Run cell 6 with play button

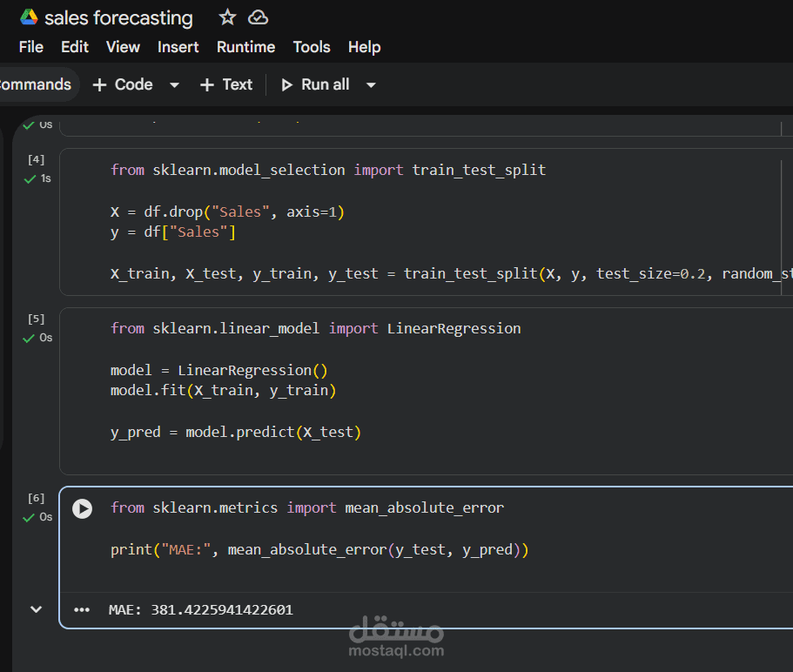tap(82, 508)
